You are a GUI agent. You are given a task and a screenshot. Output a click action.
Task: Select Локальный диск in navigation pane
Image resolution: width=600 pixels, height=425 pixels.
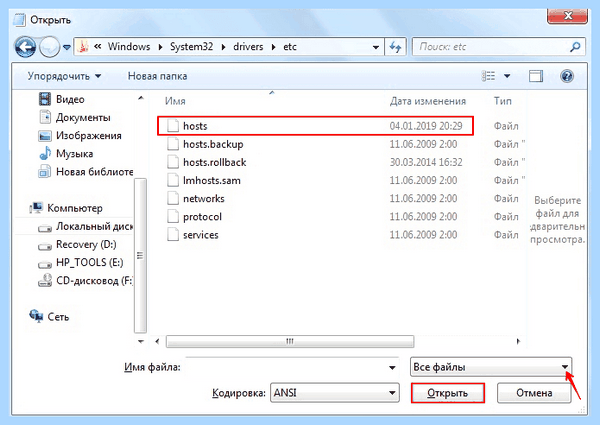85,226
